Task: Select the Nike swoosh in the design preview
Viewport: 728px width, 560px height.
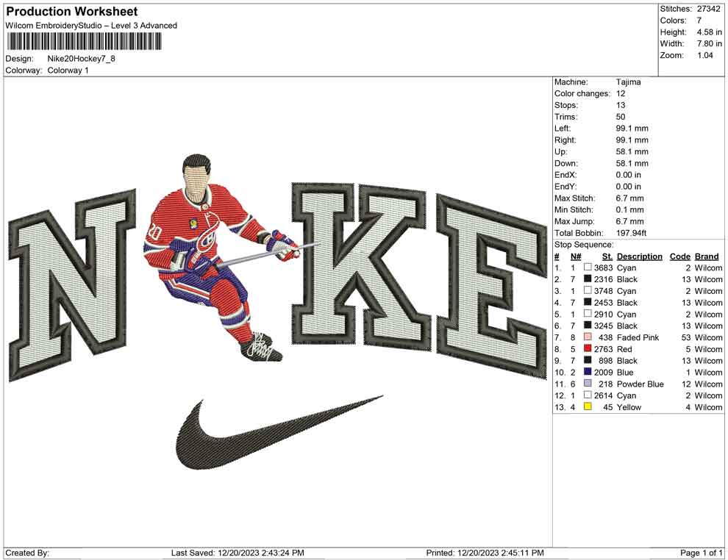Action: [279, 432]
